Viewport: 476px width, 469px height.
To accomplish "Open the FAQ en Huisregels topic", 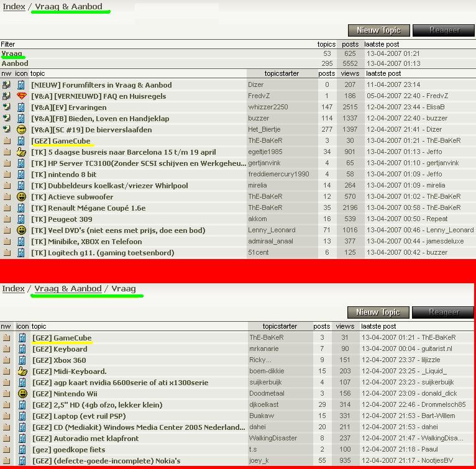I will (x=99, y=96).
